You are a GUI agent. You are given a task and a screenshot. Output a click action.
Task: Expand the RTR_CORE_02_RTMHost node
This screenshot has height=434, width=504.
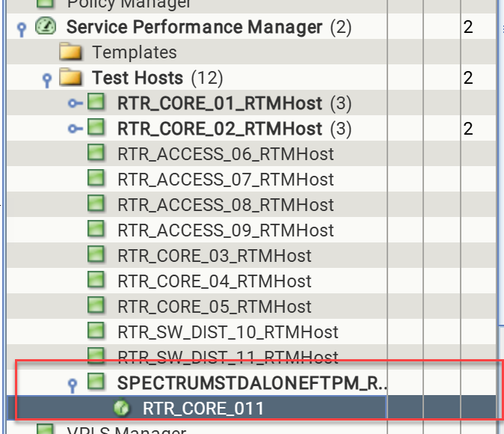76,129
